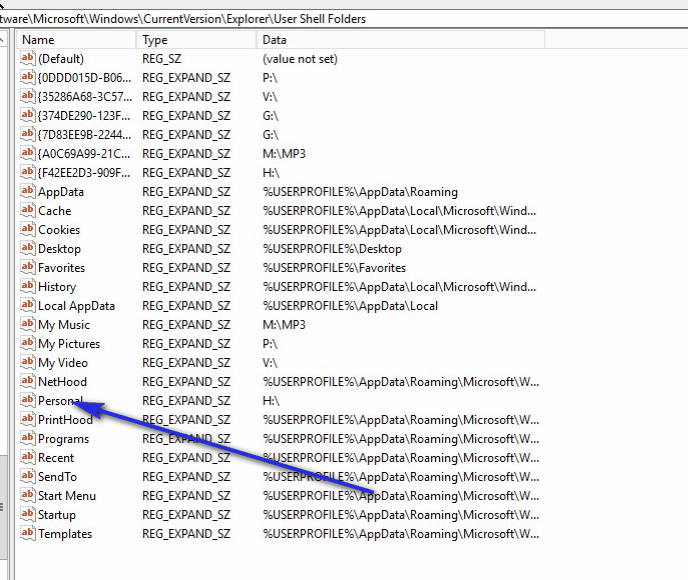Click the icon beside PrintHood
Image resolution: width=688 pixels, height=580 pixels.
point(28,419)
